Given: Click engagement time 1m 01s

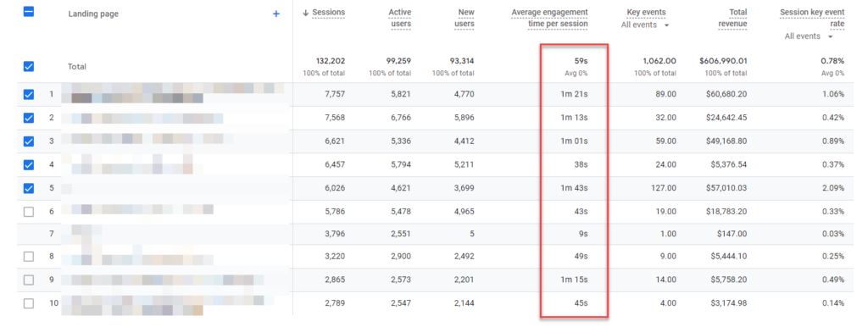Looking at the screenshot, I should pos(574,141).
